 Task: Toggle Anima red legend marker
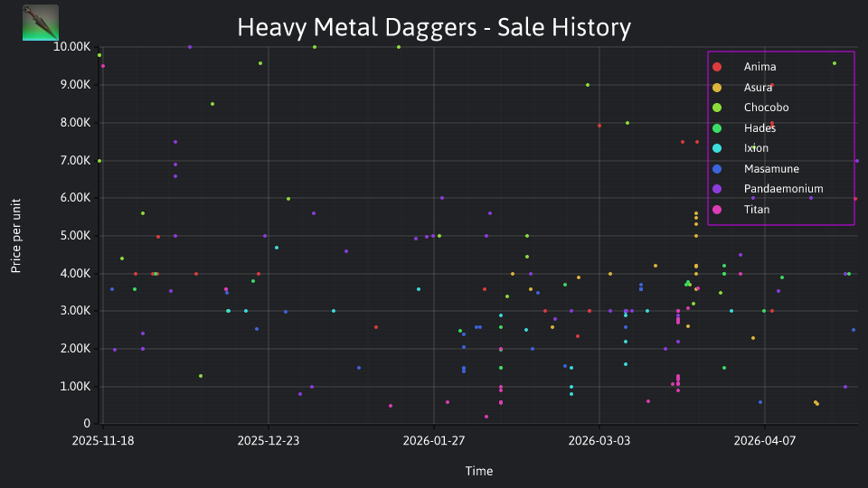pos(717,67)
